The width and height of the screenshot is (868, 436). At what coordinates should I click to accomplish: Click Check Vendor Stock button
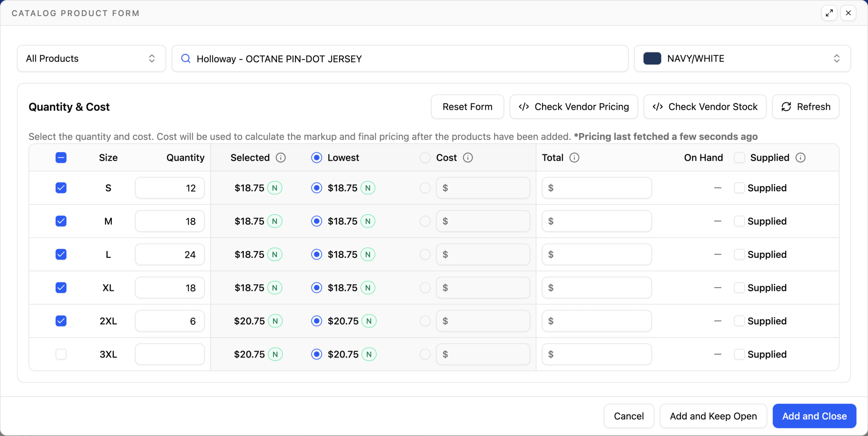705,107
